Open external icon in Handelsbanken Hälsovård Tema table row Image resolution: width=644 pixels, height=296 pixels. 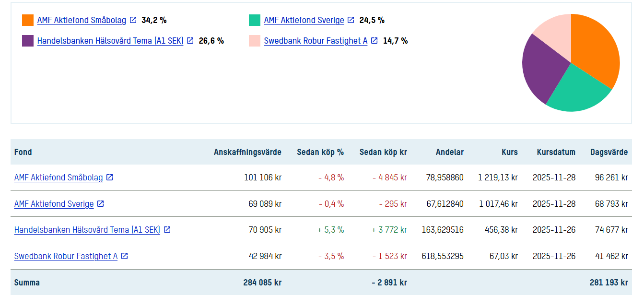[167, 230]
